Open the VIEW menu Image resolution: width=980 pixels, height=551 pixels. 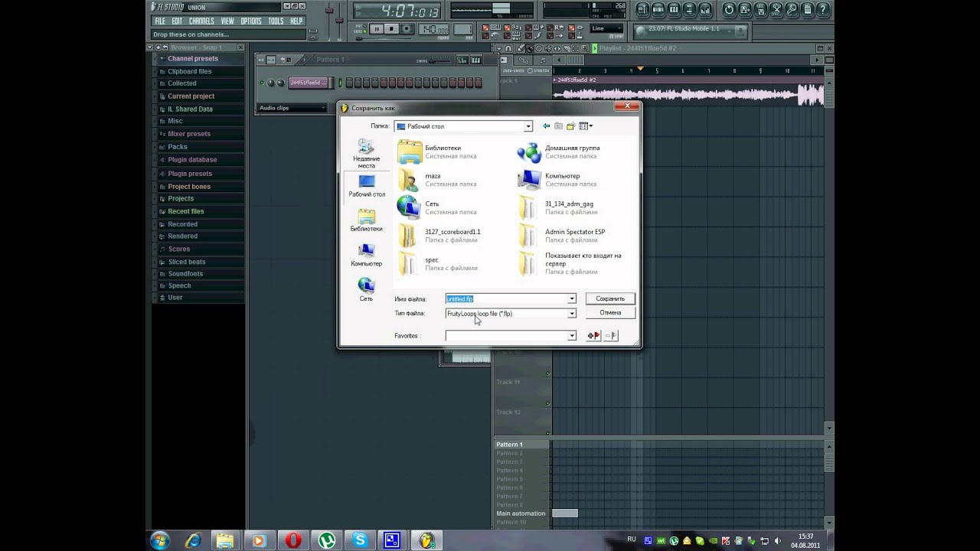click(227, 21)
